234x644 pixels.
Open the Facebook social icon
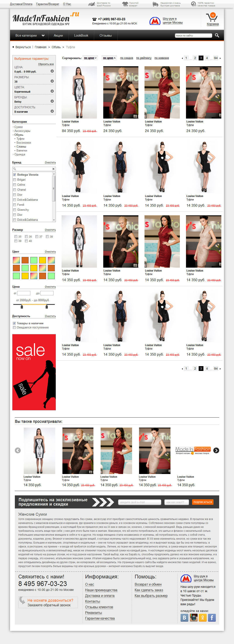point(212,618)
